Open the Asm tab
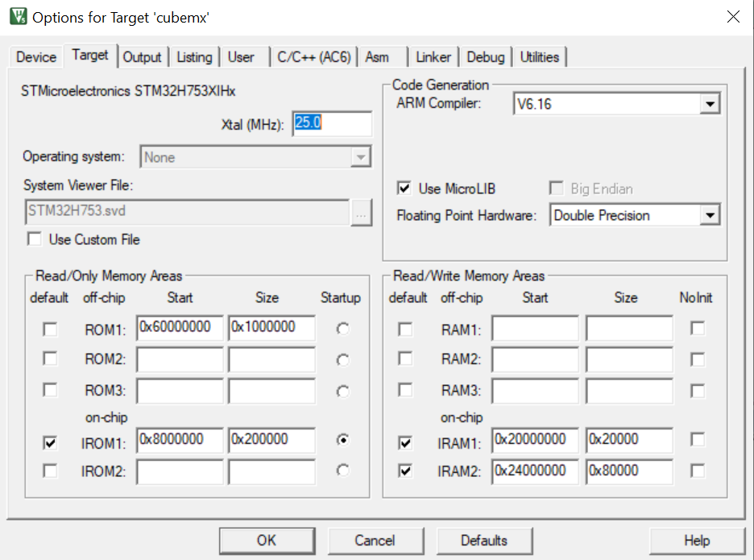Screen dimensions: 754x560 click(377, 57)
